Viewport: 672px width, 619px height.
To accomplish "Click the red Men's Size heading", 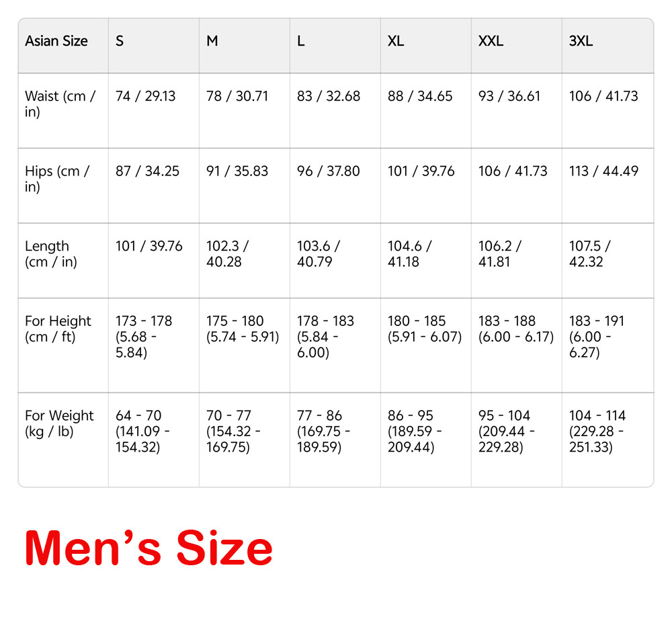I will point(149,548).
